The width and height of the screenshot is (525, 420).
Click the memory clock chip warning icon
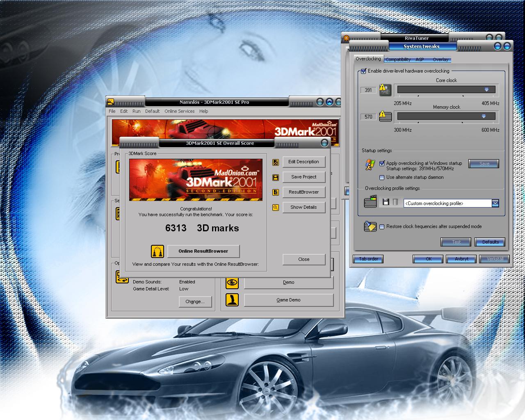coord(386,116)
